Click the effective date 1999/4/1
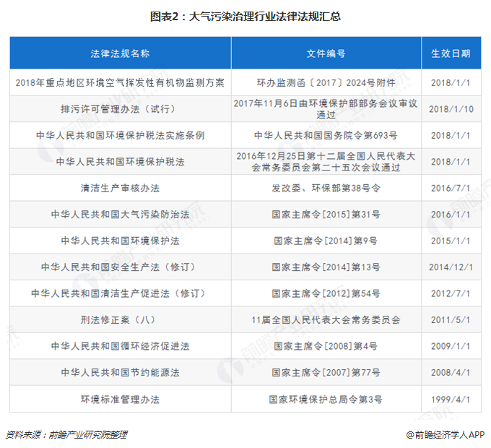 (x=451, y=399)
